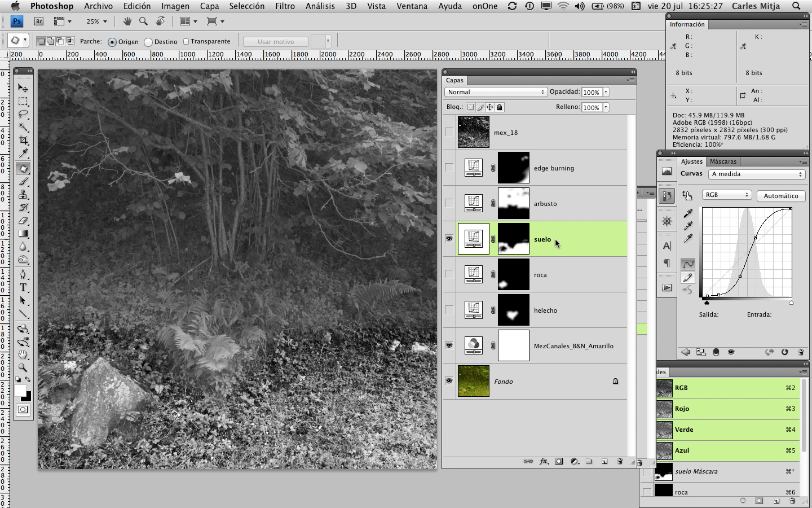Choose the Destino radio button
Viewport: 812px width, 508px height.
coord(148,42)
